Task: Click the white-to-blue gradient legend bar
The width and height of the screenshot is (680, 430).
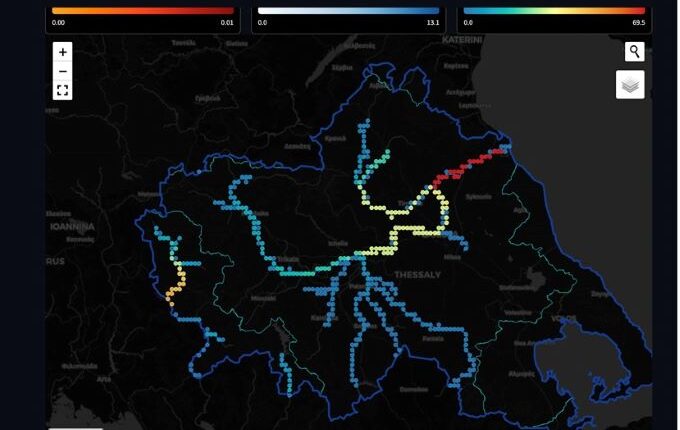Action: 348,11
